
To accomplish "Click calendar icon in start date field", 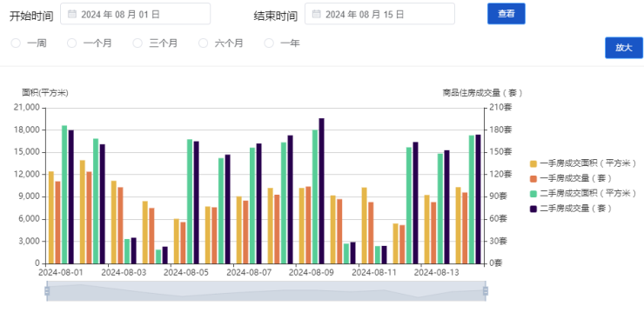I will coord(72,14).
